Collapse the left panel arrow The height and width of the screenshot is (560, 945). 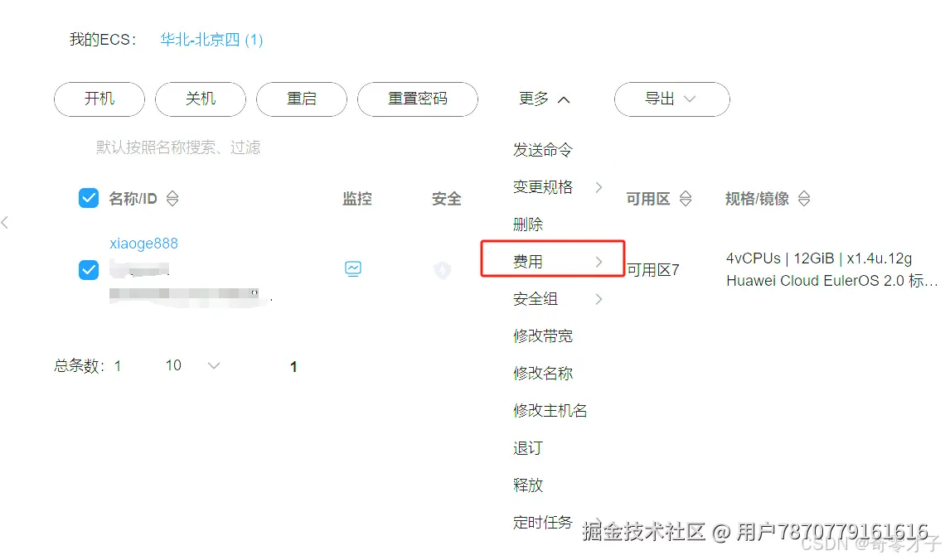pyautogui.click(x=5, y=222)
